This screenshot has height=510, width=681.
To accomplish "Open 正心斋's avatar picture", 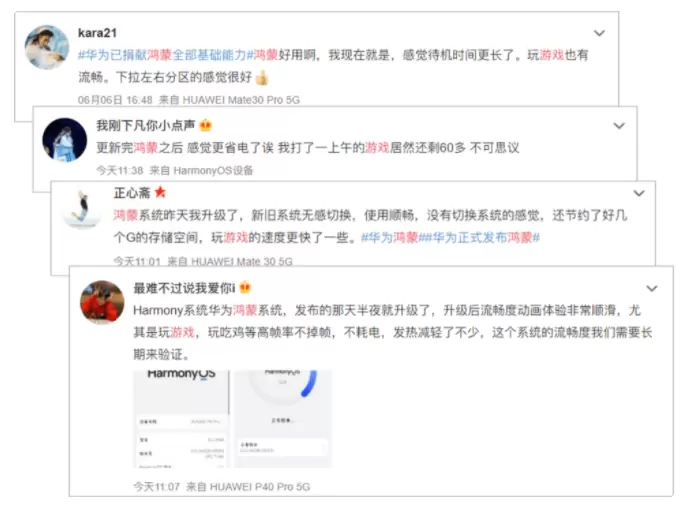I will [83, 207].
